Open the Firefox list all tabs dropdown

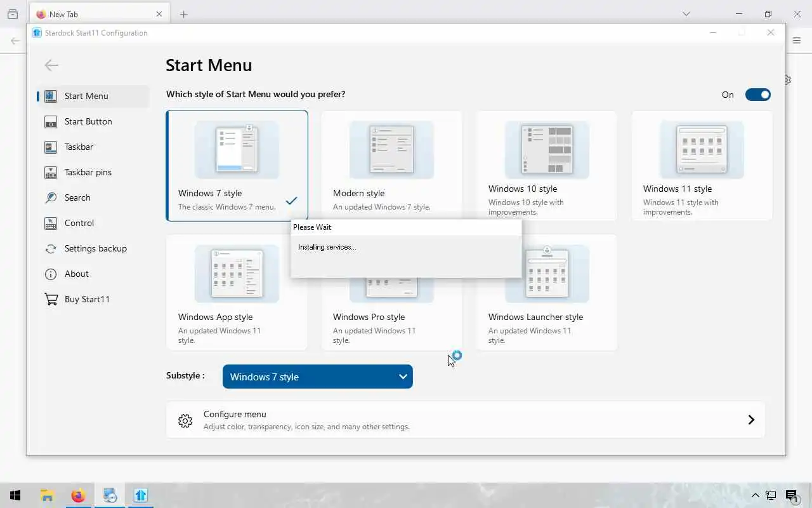pos(686,14)
